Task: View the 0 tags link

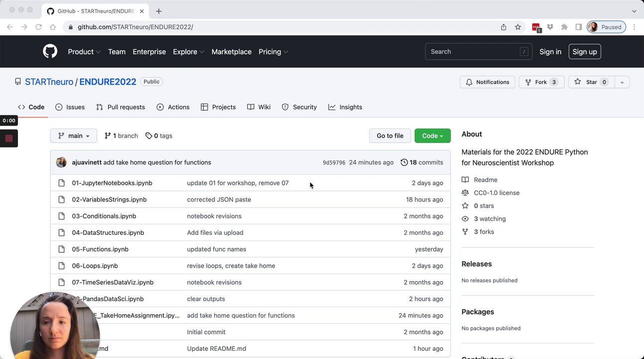Action: (159, 136)
